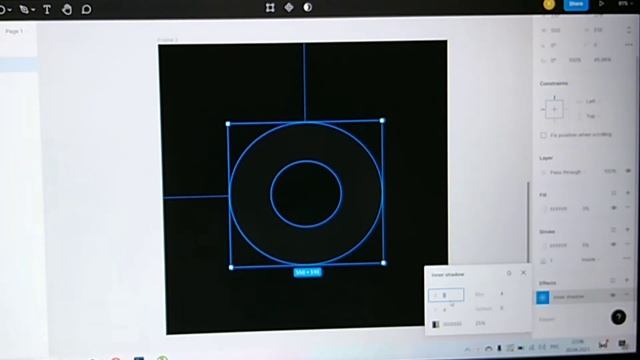
Task: Select Page 1 in the left panel
Action: [x=14, y=31]
